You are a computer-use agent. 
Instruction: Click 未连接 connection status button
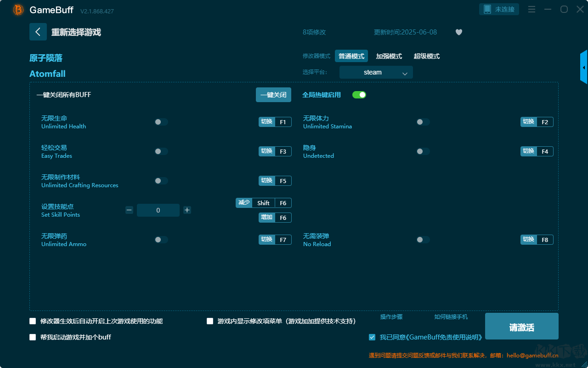pyautogui.click(x=499, y=9)
